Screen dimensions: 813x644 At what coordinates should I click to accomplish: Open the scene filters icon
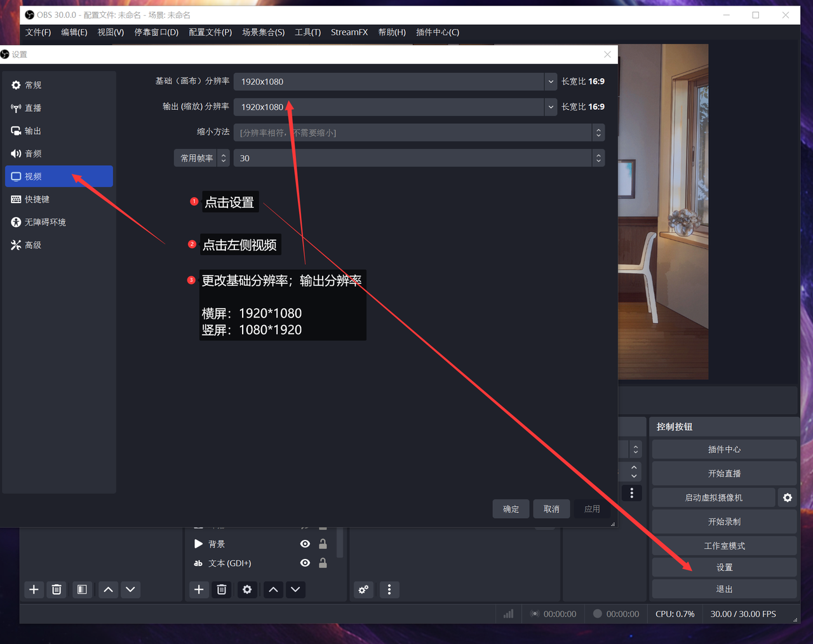pos(82,589)
